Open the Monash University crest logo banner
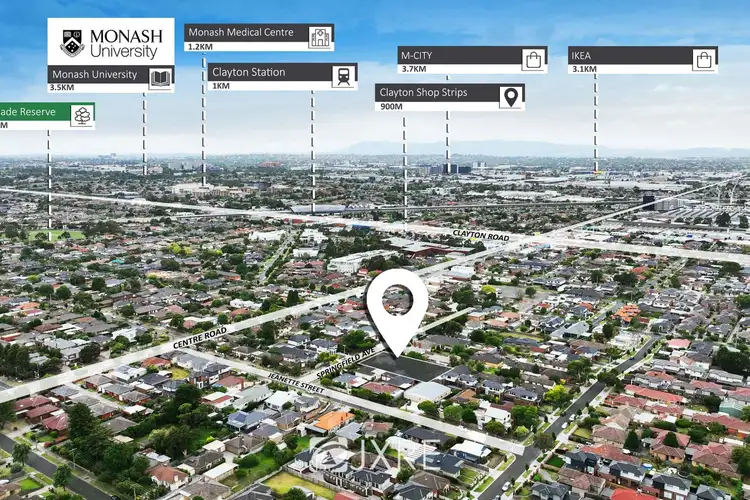Image resolution: width=750 pixels, height=500 pixels. tap(111, 42)
